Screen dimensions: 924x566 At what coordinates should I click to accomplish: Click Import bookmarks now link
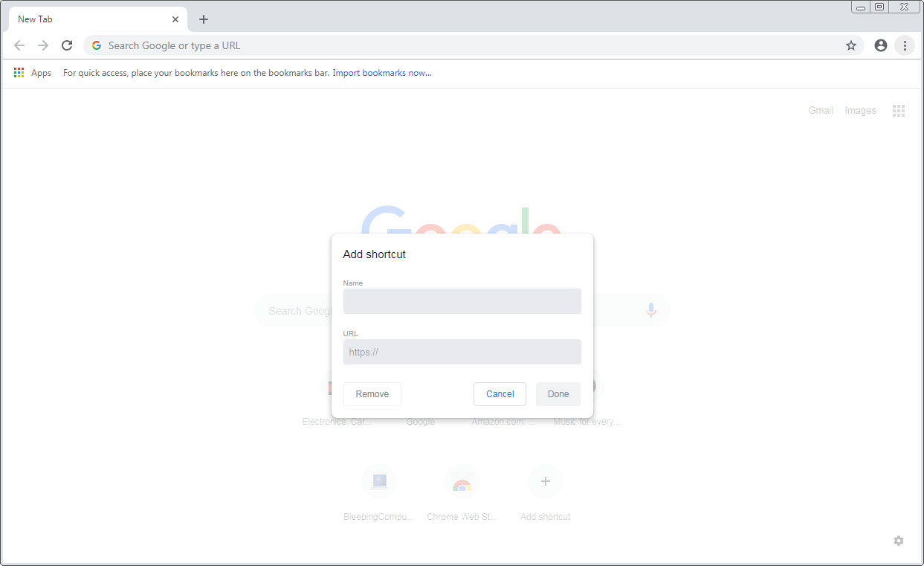pyautogui.click(x=382, y=73)
